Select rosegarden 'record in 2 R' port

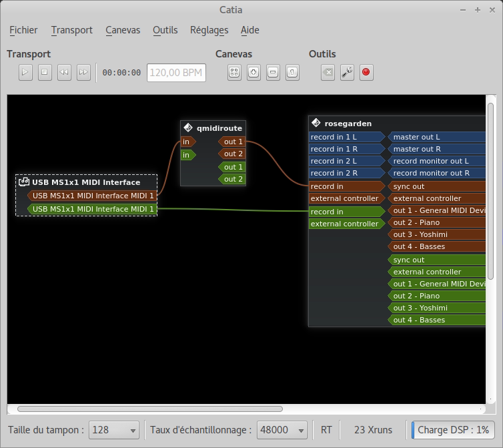347,173
